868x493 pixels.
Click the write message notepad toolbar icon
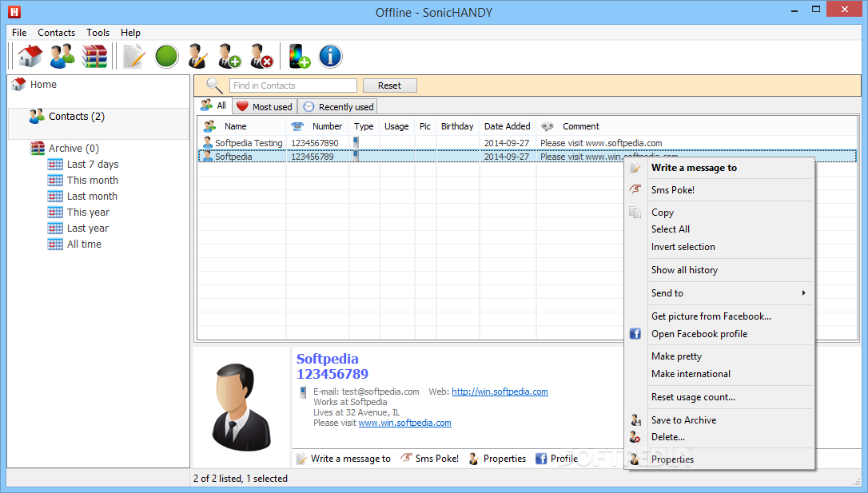[134, 56]
